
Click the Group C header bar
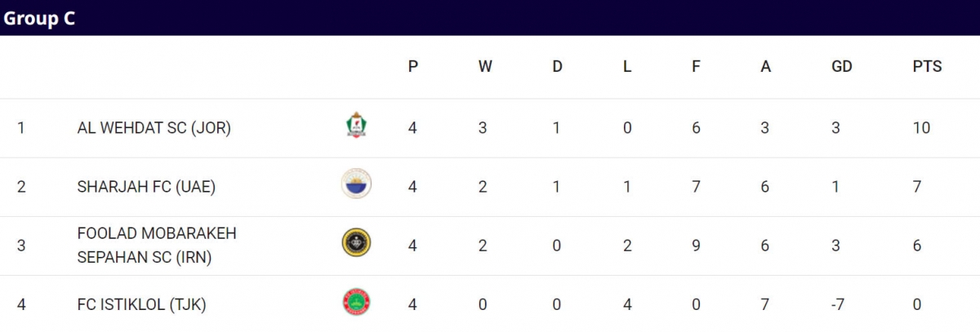pyautogui.click(x=490, y=18)
